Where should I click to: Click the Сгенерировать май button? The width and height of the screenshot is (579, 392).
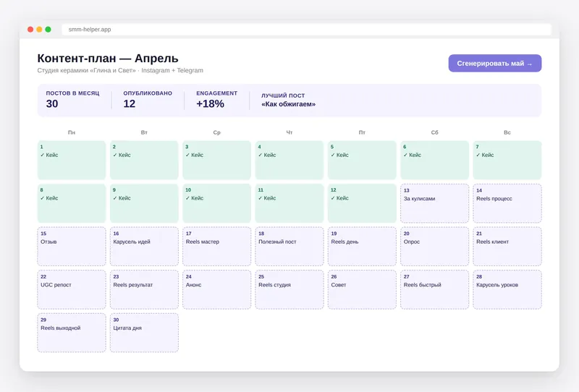click(x=495, y=63)
